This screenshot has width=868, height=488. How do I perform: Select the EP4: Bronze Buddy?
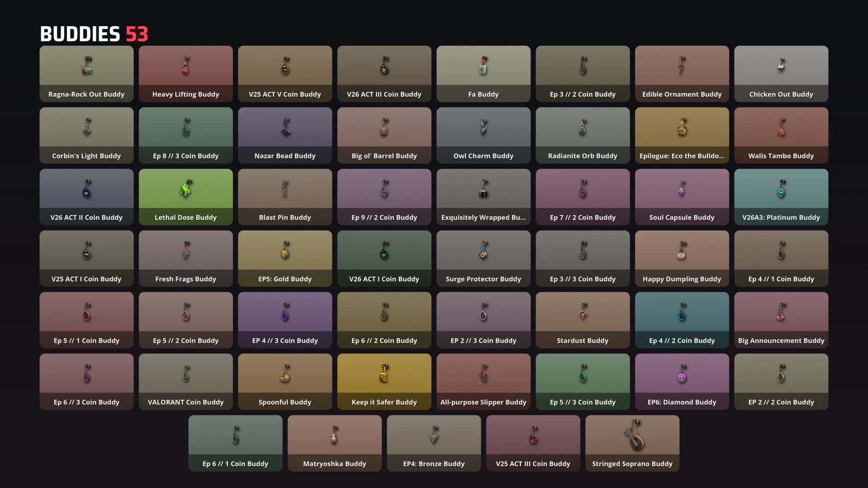pyautogui.click(x=434, y=443)
